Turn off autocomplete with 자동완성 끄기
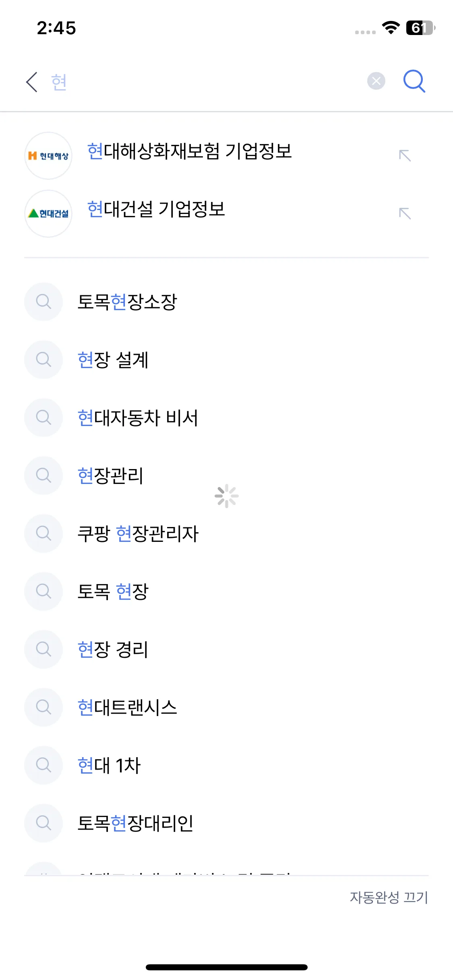 tap(389, 897)
